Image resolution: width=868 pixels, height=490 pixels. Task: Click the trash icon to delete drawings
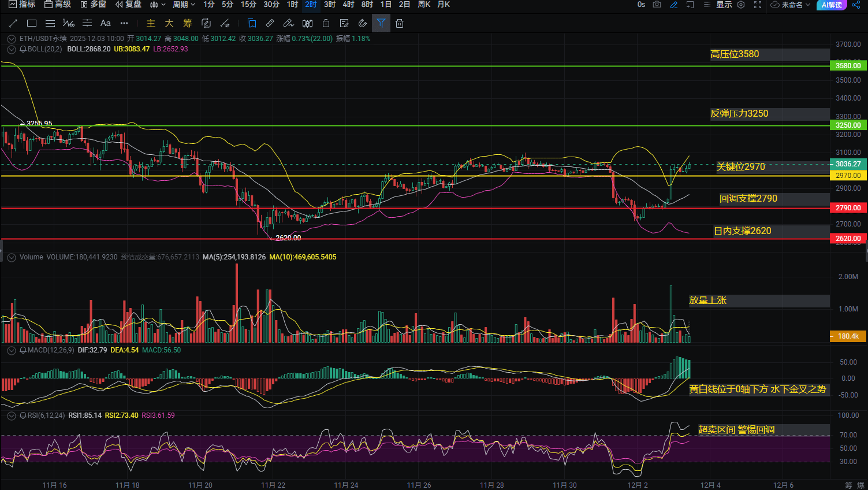[x=400, y=24]
